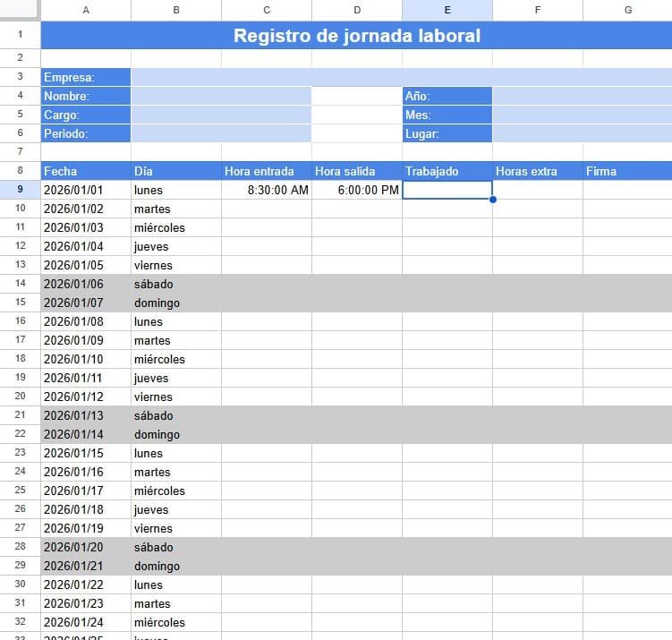The height and width of the screenshot is (640, 672).
Task: Select date cell '2026/01/19'
Action: tap(86, 528)
